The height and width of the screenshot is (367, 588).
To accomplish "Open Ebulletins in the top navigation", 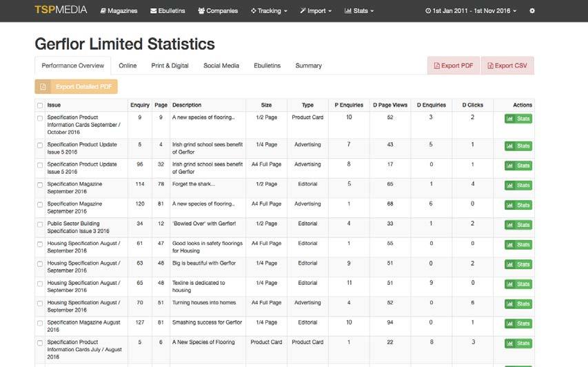I will 168,11.
